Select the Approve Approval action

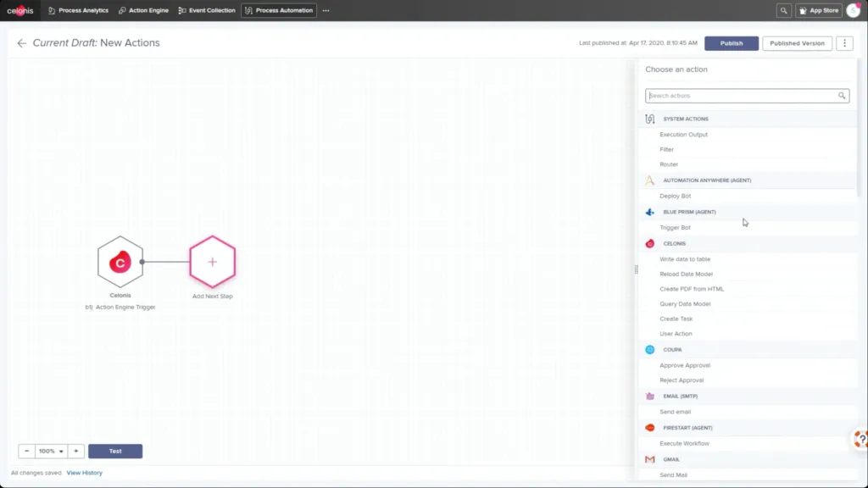coord(685,365)
